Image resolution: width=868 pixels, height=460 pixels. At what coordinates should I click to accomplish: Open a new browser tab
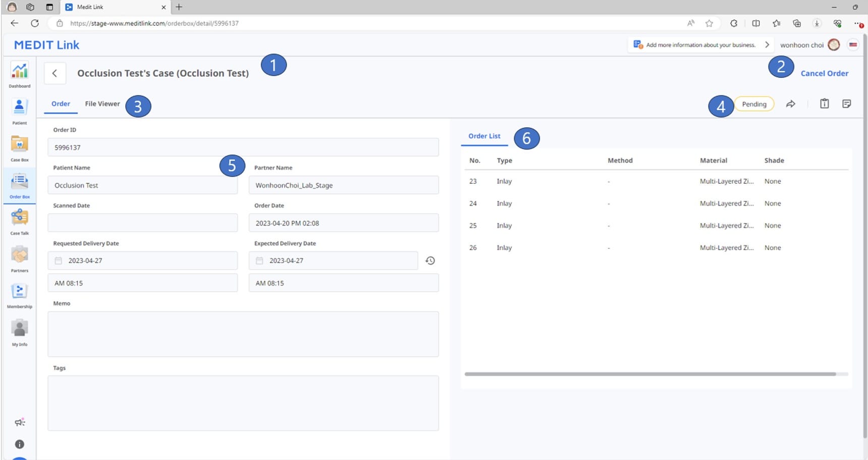(x=179, y=7)
